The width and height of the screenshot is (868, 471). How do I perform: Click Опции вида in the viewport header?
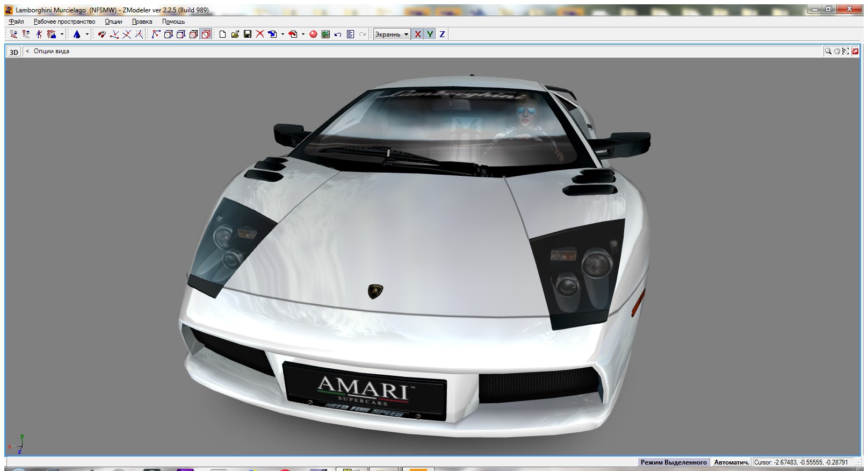pyautogui.click(x=51, y=52)
